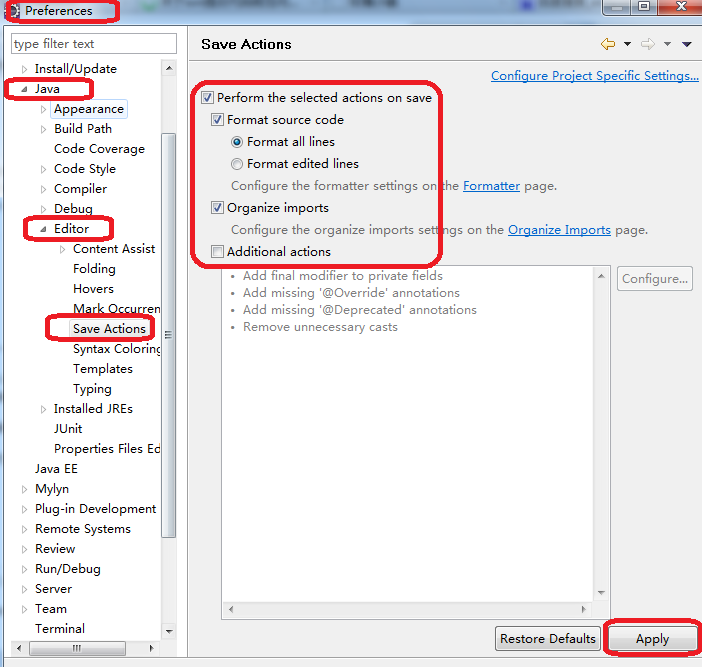The height and width of the screenshot is (667, 702).
Task: Select Syntax Coloring in the tree
Action: 116,349
